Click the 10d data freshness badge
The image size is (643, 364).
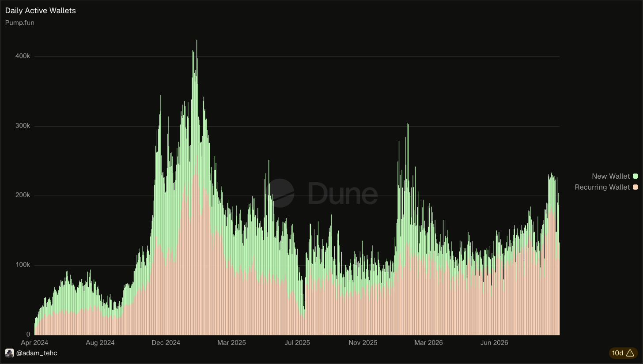[x=623, y=353]
